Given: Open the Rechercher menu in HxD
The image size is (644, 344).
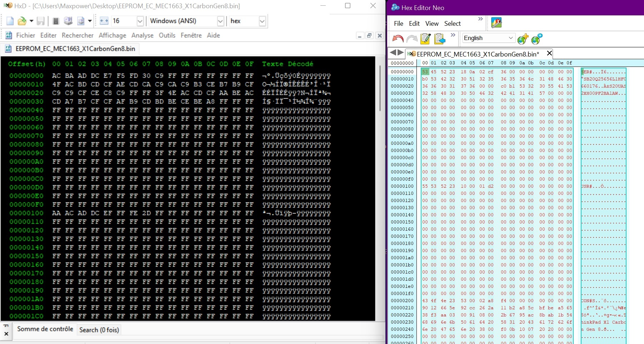Looking at the screenshot, I should click(x=78, y=35).
